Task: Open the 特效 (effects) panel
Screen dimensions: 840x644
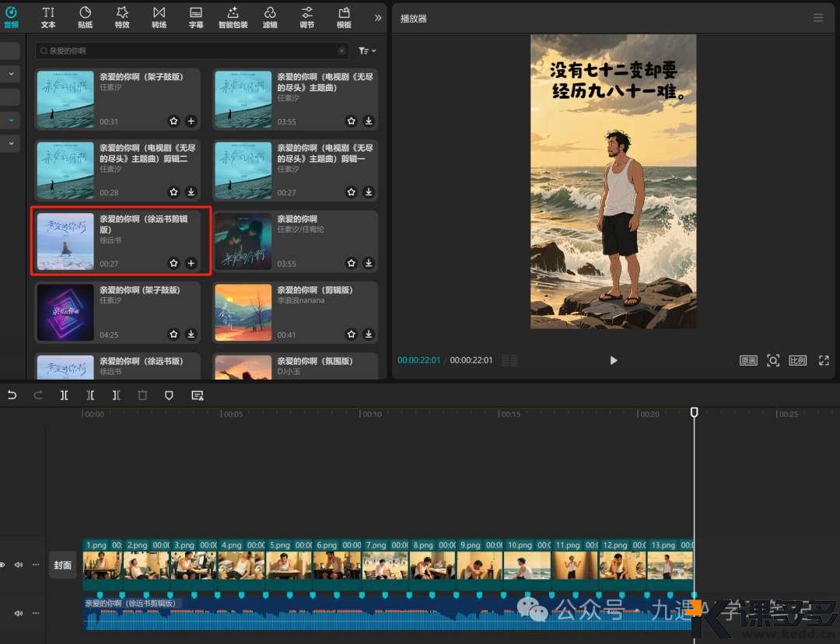Action: click(x=122, y=17)
